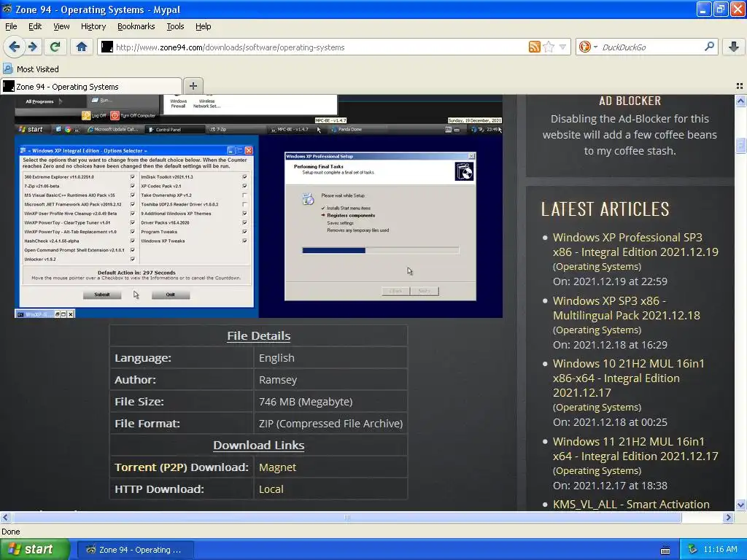747x560 pixels.
Task: Click vertical scrollbar up arrow
Action: click(x=740, y=101)
